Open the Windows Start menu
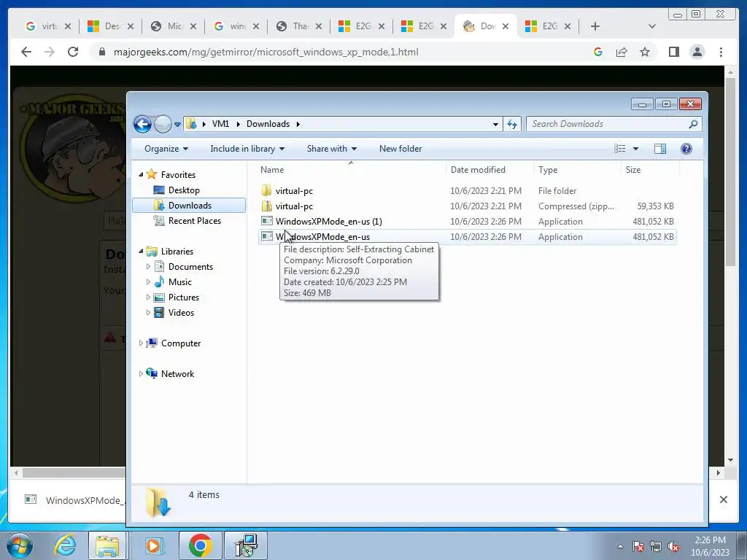 [x=19, y=545]
